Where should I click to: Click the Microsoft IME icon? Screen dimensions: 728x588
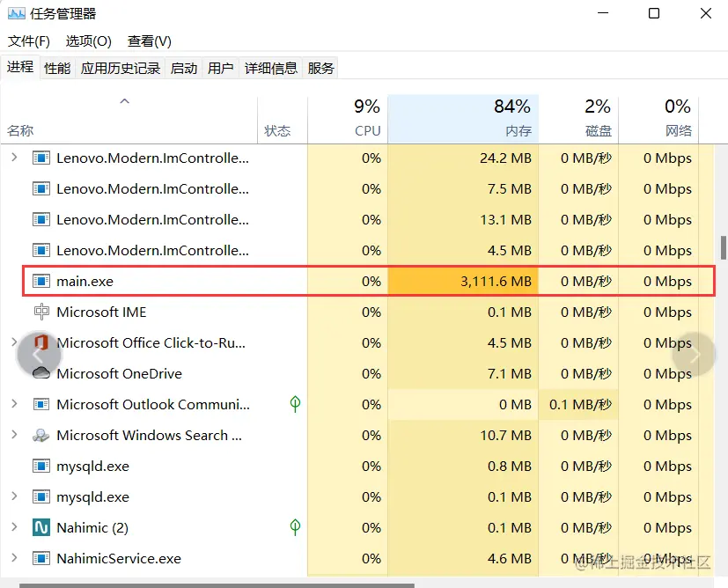point(41,312)
